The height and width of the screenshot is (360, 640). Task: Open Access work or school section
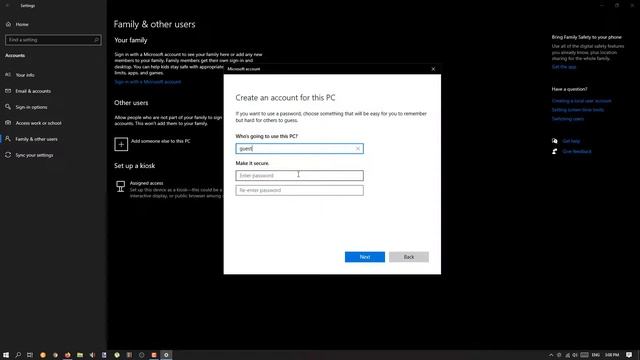click(x=38, y=123)
